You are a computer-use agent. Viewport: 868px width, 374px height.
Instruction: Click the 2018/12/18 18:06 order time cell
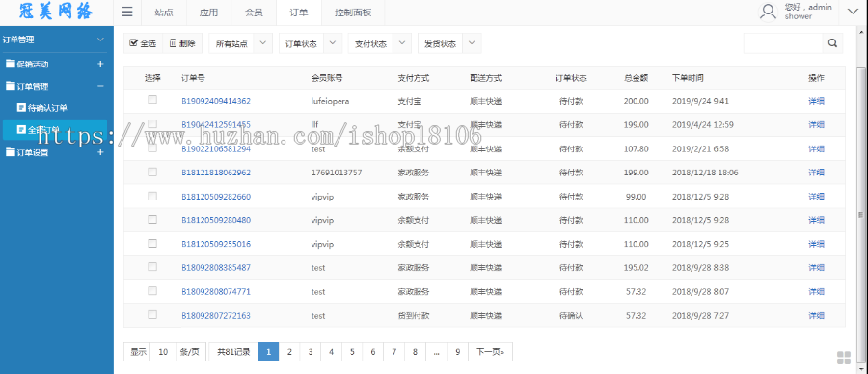(705, 173)
